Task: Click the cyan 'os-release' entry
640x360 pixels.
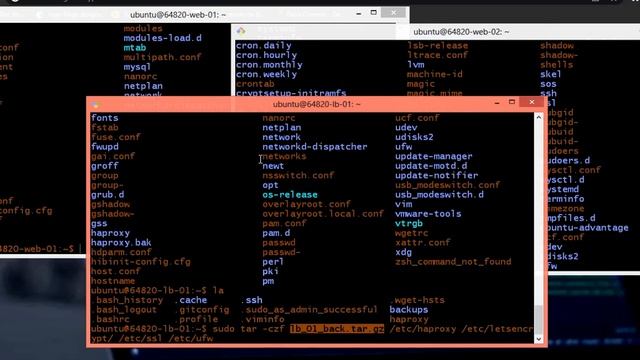Action: pyautogui.click(x=290, y=195)
